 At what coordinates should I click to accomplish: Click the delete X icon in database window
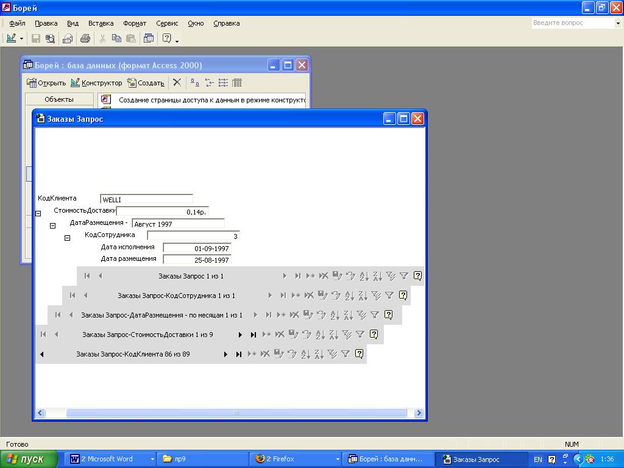[177, 82]
